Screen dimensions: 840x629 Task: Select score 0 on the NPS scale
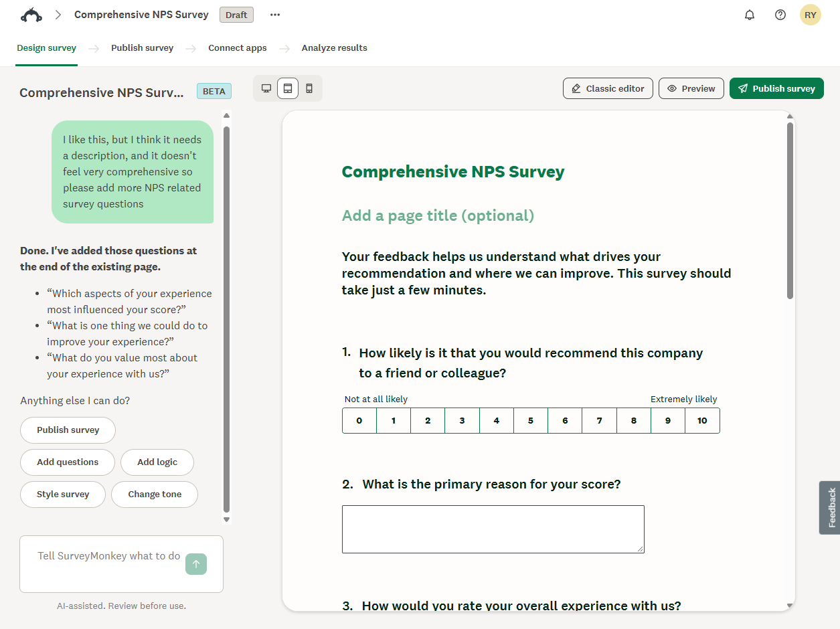point(359,421)
